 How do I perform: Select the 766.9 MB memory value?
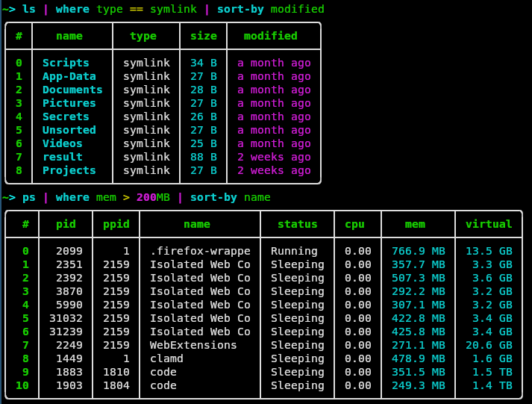(418, 251)
